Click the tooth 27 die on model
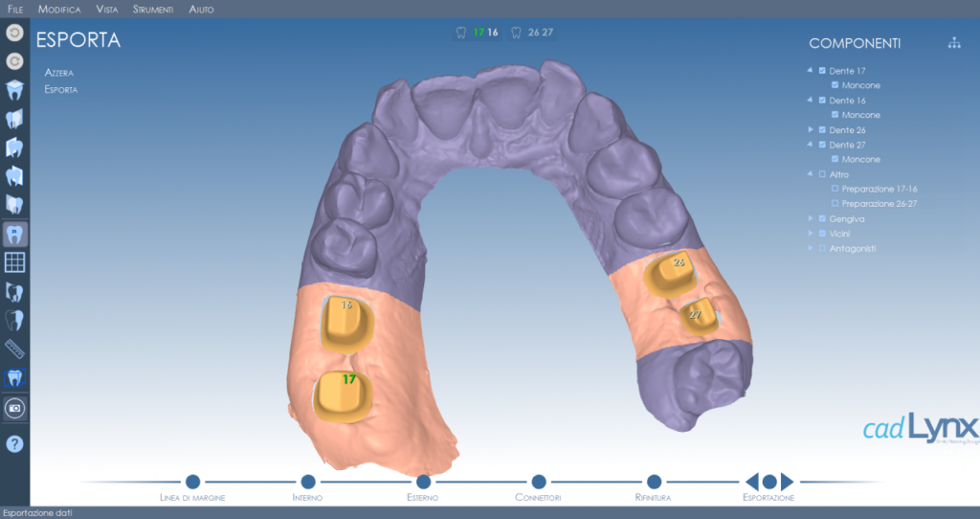Image resolution: width=980 pixels, height=519 pixels. click(x=699, y=316)
